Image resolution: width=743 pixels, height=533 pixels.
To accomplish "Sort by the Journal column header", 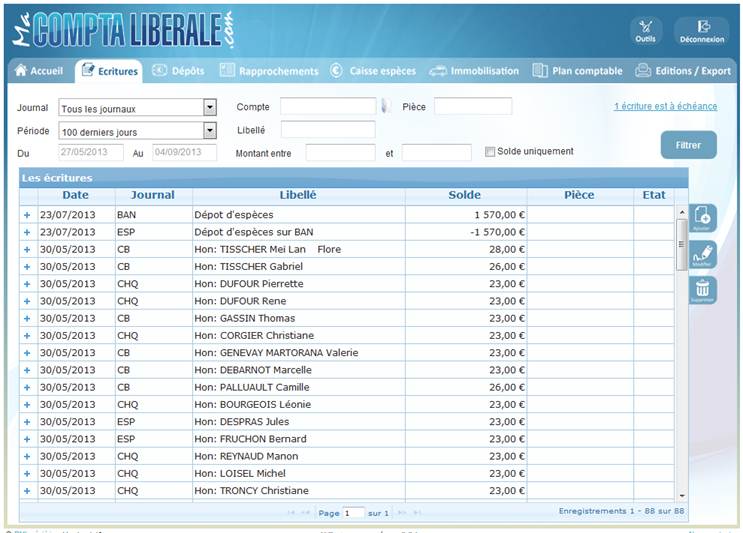I will point(153,195).
